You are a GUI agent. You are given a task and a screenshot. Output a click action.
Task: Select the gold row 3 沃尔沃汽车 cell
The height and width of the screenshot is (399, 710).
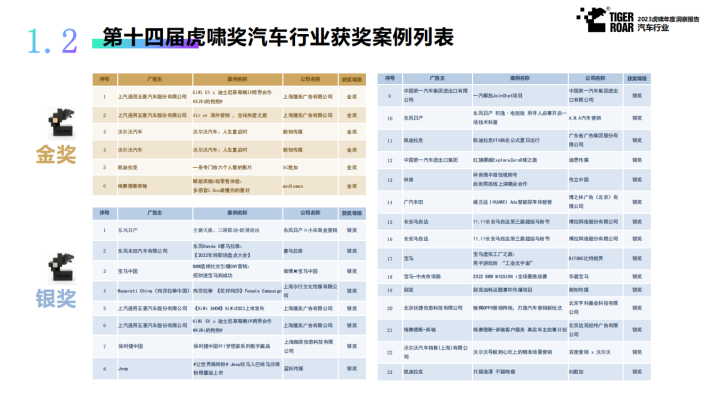click(x=155, y=132)
